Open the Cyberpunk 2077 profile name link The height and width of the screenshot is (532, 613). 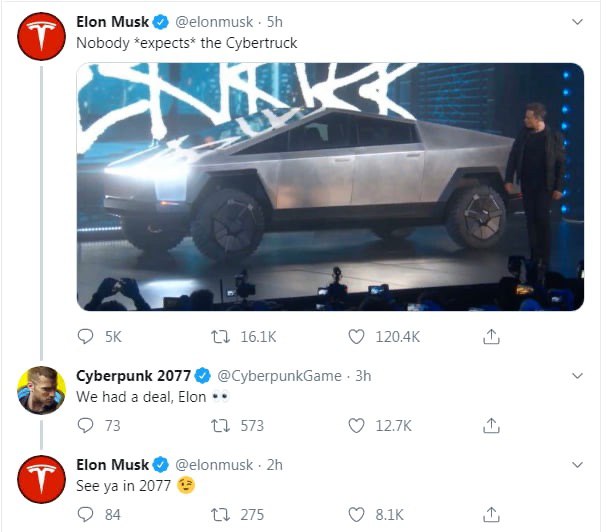(x=134, y=376)
